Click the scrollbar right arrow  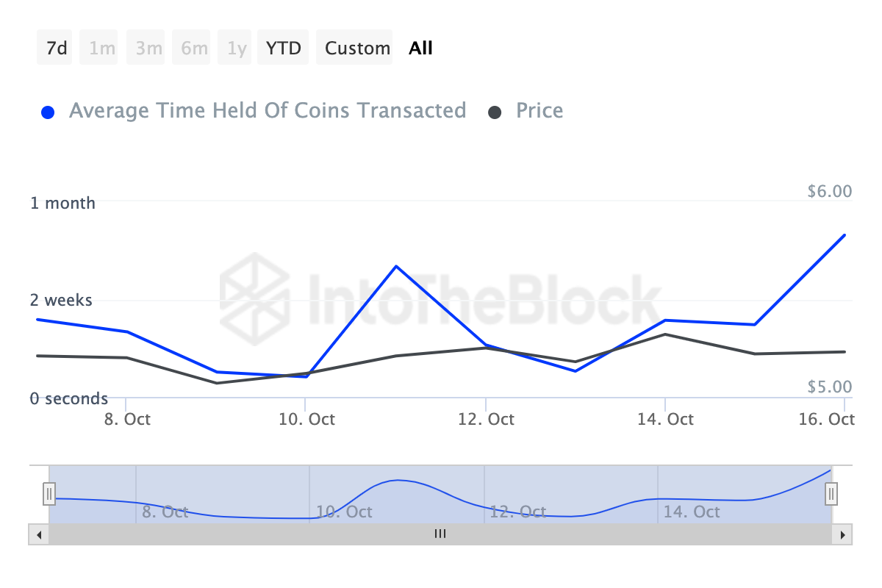click(x=842, y=534)
